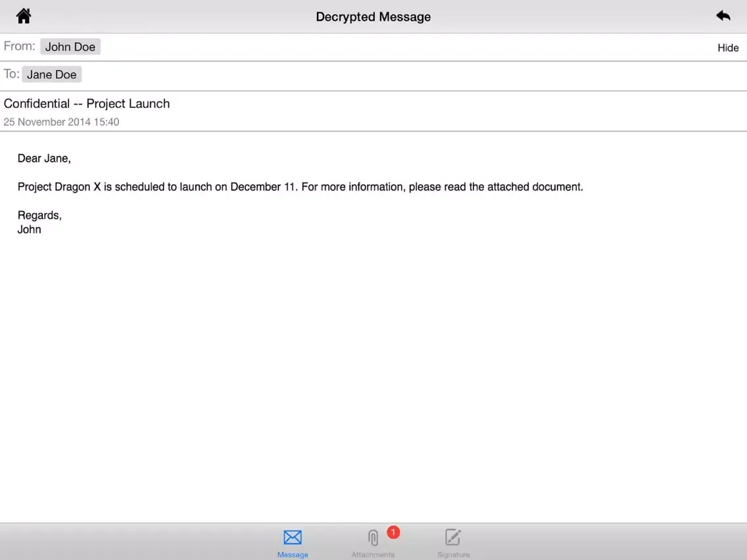Click the subject 'Confidential -- Project Launch'

tap(87, 104)
